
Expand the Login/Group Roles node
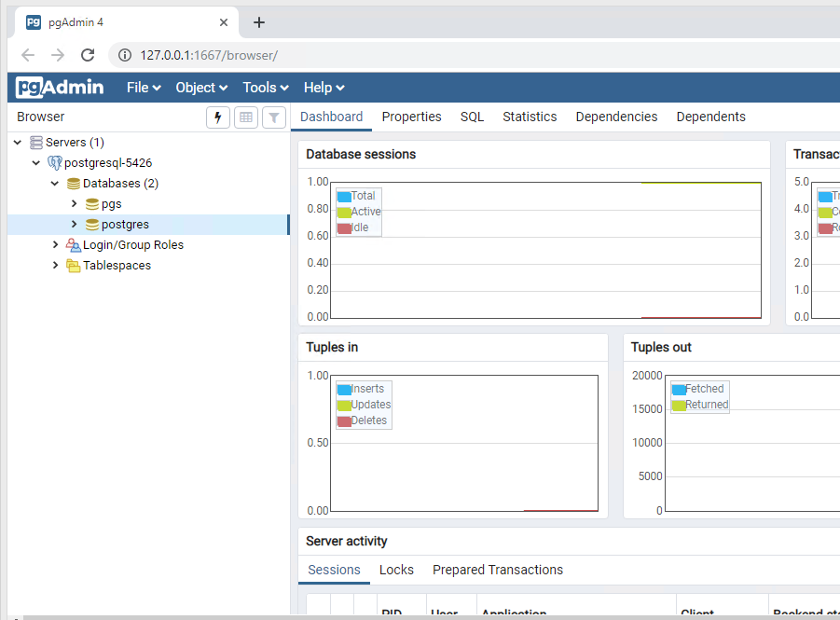coord(56,245)
